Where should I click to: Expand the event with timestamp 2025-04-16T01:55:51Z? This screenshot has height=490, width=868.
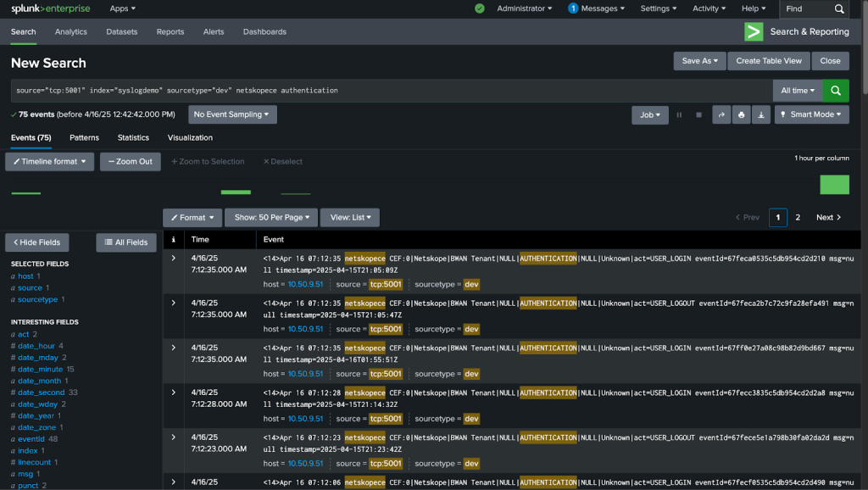click(173, 348)
